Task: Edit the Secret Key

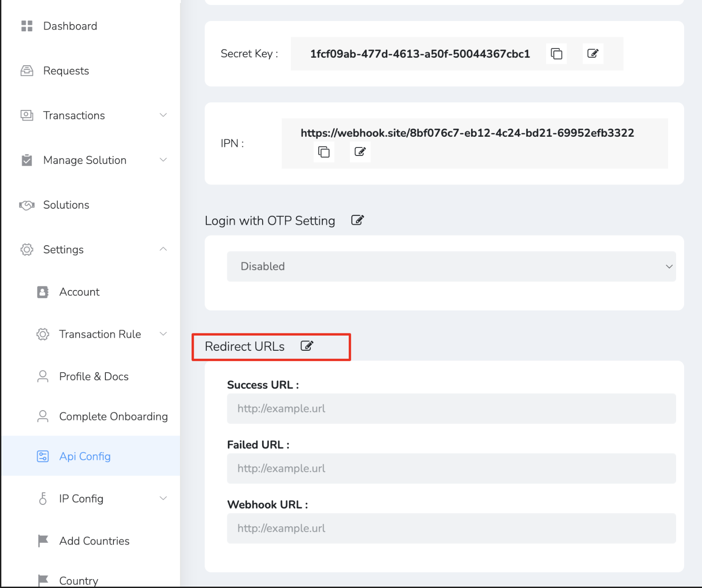Action: click(x=593, y=54)
